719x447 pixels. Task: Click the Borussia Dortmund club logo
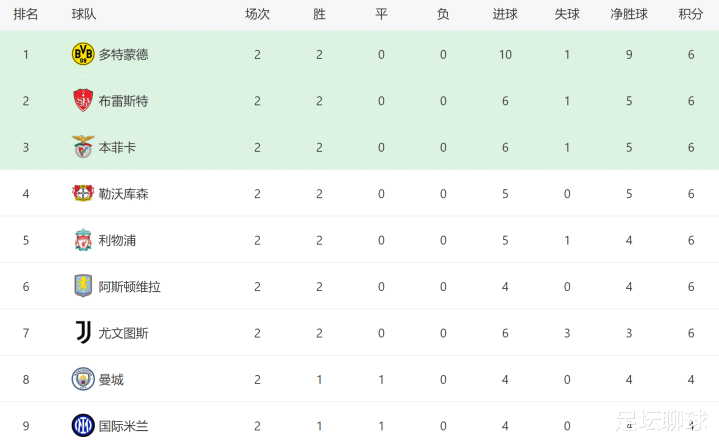(x=83, y=54)
